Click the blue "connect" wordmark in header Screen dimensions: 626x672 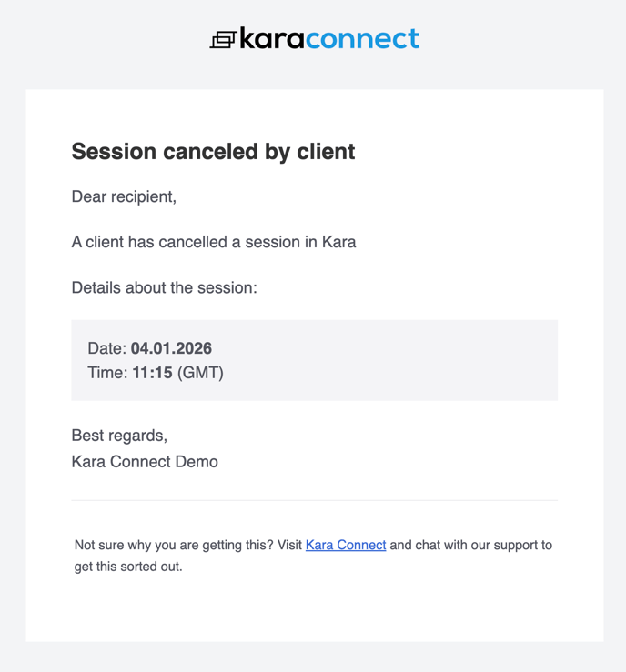pos(363,38)
